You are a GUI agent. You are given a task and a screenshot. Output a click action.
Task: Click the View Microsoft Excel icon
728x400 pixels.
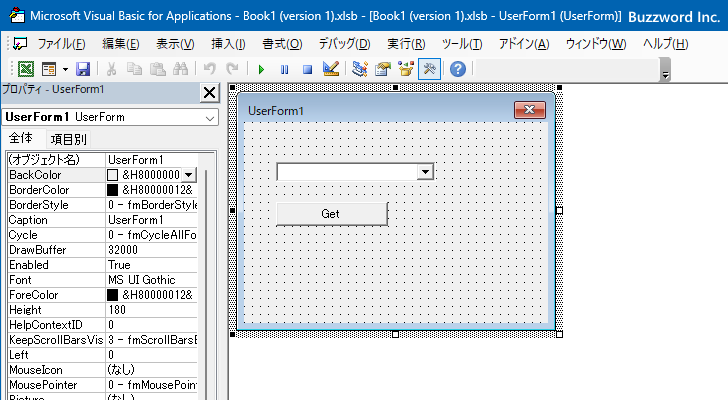26,69
